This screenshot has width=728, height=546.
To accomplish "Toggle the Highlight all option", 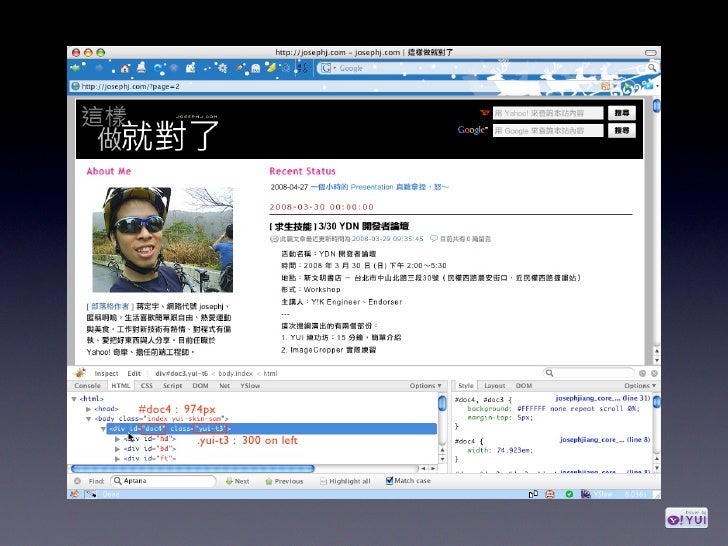I will click(x=345, y=481).
